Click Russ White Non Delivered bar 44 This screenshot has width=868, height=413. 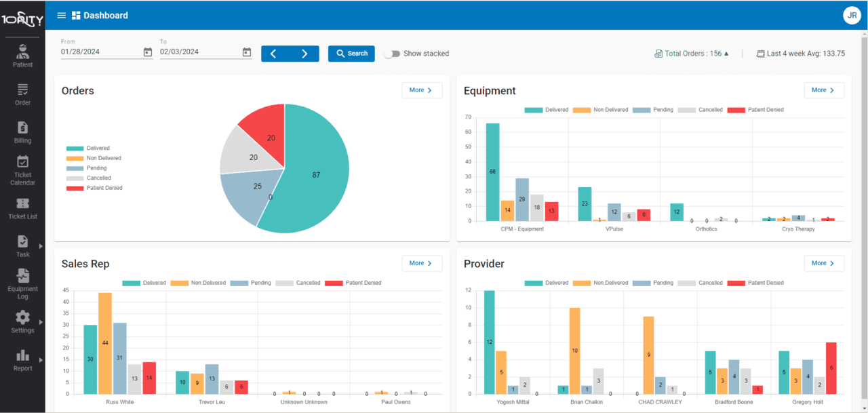tap(105, 343)
